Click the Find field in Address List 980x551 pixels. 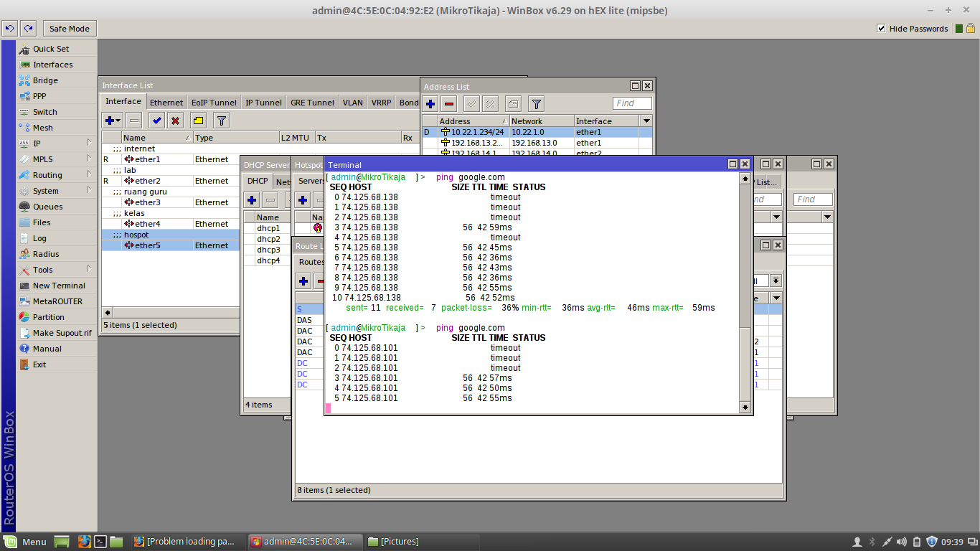click(632, 103)
